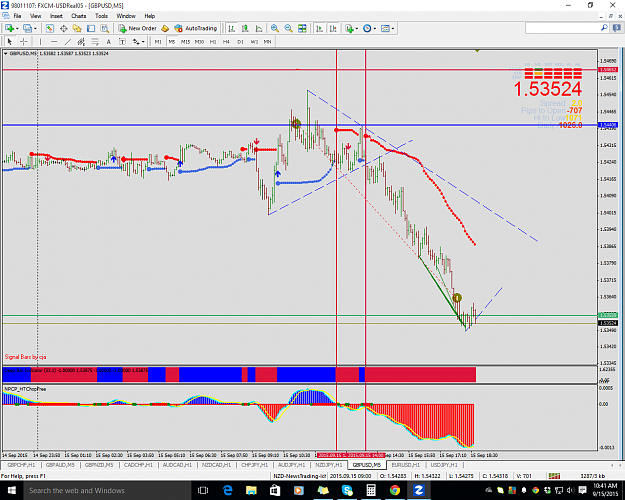Click the New Order button
Image resolution: width=625 pixels, height=500 pixels.
point(138,28)
